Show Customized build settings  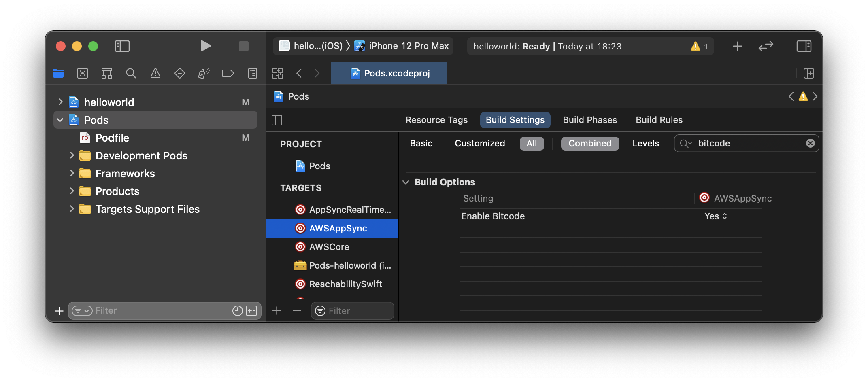[480, 143]
